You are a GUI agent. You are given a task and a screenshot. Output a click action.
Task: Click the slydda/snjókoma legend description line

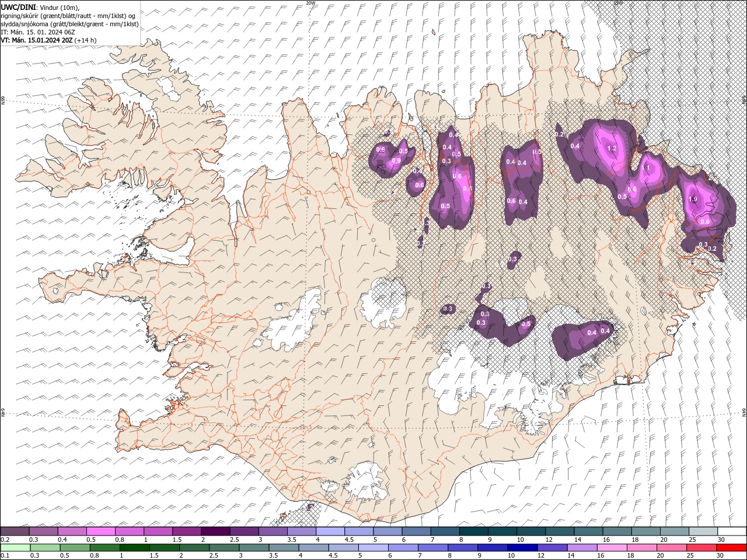(x=70, y=24)
